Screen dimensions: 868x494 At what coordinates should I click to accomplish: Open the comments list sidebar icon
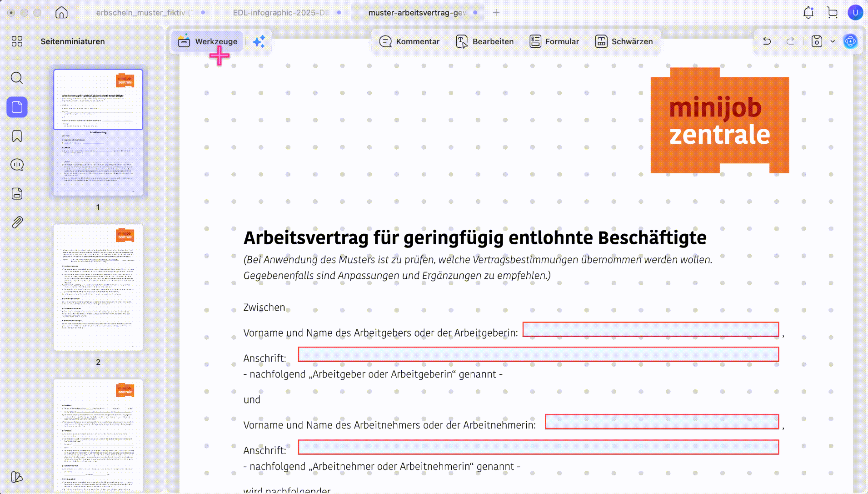point(17,165)
